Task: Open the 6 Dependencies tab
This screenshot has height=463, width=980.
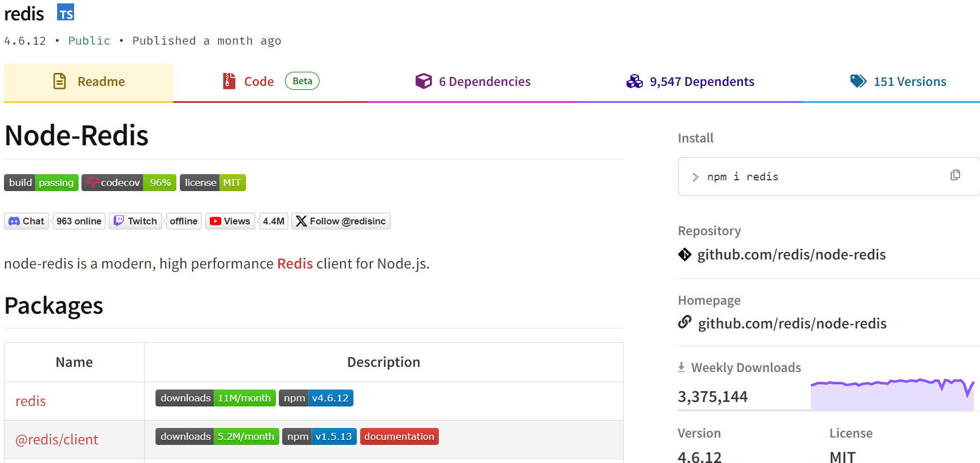Action: point(473,82)
